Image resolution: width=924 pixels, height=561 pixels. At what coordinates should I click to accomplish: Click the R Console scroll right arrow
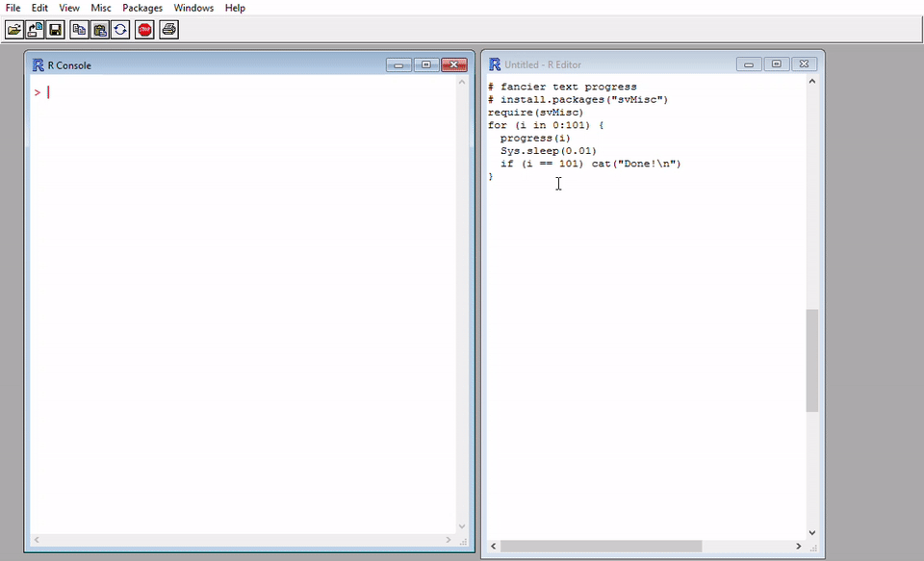(449, 540)
